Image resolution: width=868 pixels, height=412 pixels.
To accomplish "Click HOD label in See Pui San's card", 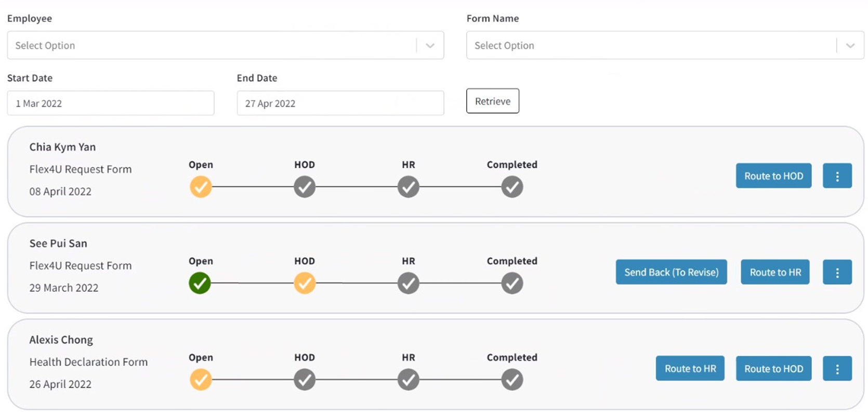I will point(305,261).
